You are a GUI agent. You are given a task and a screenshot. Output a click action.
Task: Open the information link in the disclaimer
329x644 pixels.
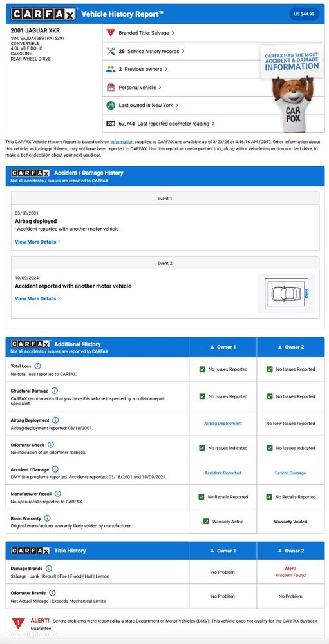[122, 142]
